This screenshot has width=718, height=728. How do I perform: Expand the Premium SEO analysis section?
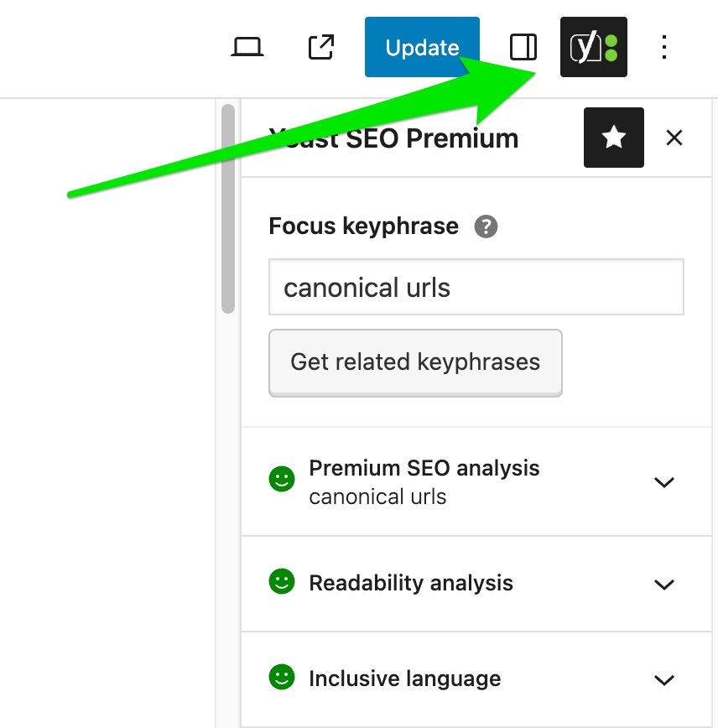point(663,482)
